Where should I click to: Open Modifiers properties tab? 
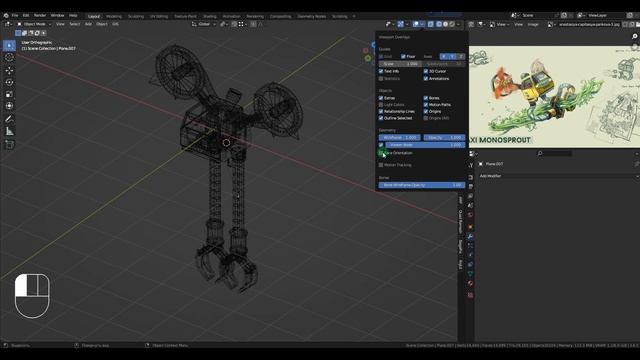click(x=470, y=236)
